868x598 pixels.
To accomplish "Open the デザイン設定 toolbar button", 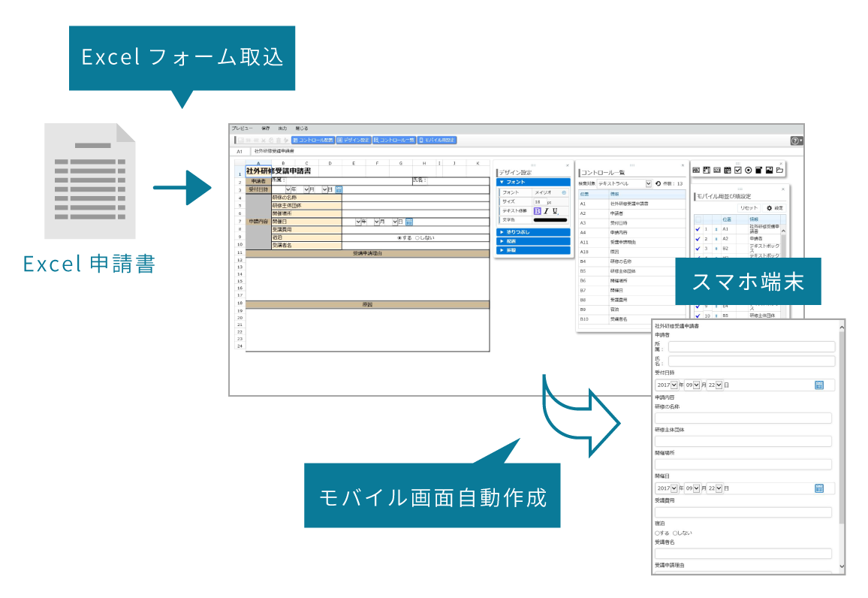I will coord(354,140).
